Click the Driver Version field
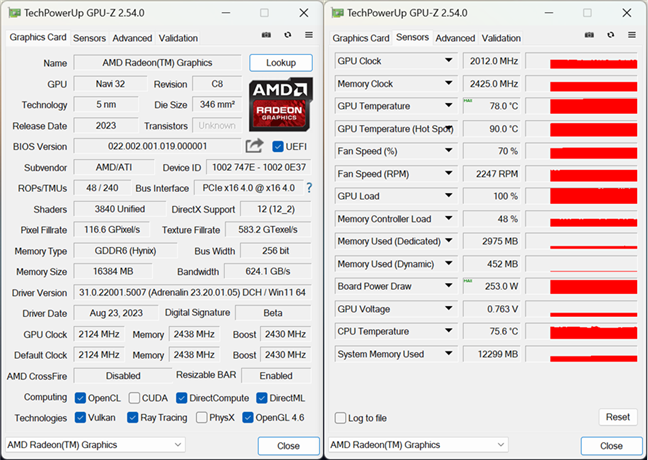Image resolution: width=648 pixels, height=460 pixels. pyautogui.click(x=192, y=292)
